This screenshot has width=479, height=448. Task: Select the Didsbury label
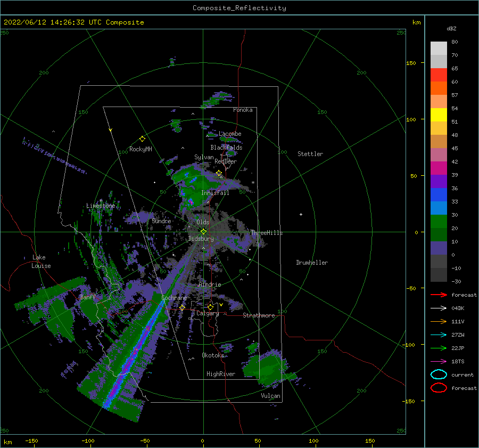[201, 239]
